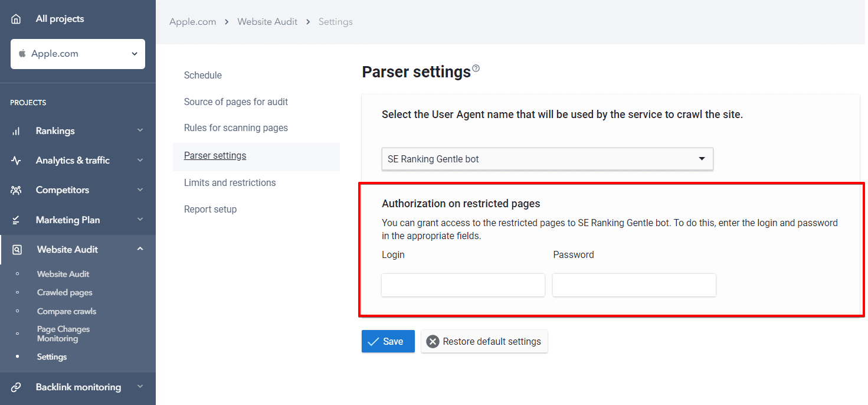Open Limits and restrictions settings
Screen dimensions: 868x405
click(x=230, y=183)
